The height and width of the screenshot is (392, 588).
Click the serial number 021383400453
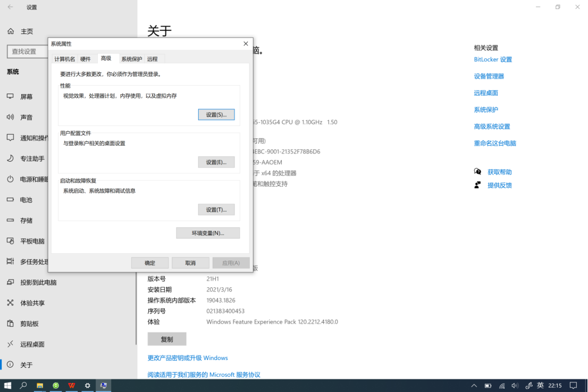[225, 311]
